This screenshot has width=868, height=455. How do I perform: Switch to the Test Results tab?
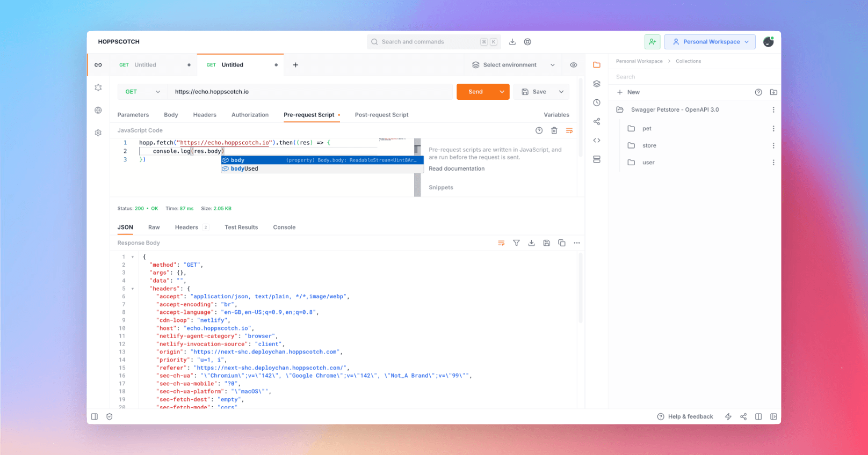[x=241, y=227]
